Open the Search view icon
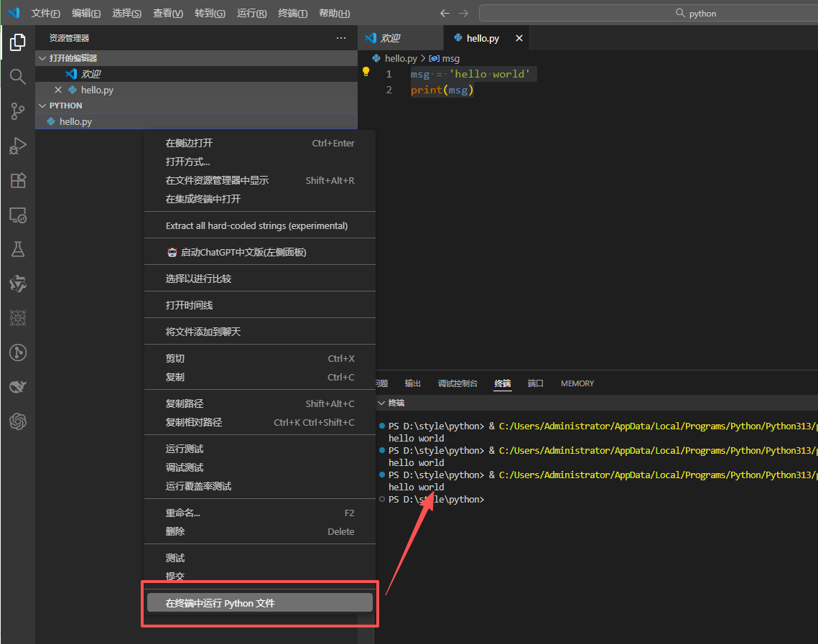Viewport: 818px width, 644px height. 18,77
